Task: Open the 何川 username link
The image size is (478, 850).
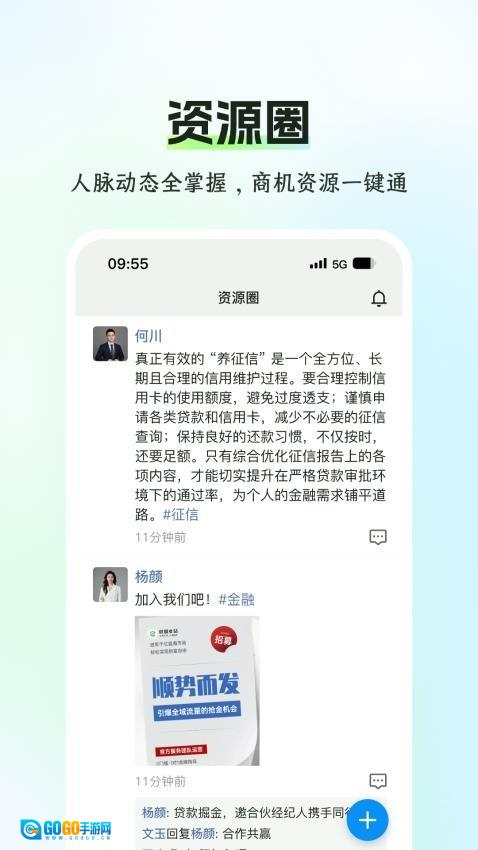Action: 148,336
